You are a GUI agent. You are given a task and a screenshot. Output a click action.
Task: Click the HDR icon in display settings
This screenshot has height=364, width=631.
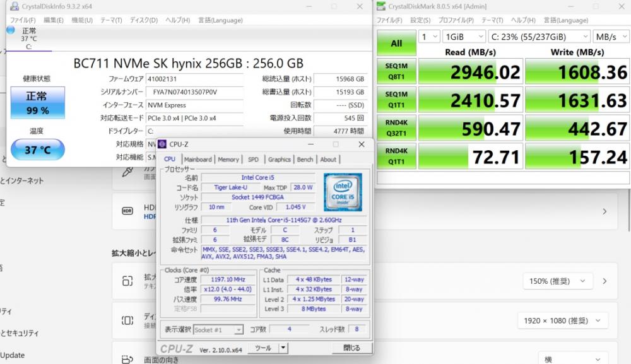click(127, 211)
